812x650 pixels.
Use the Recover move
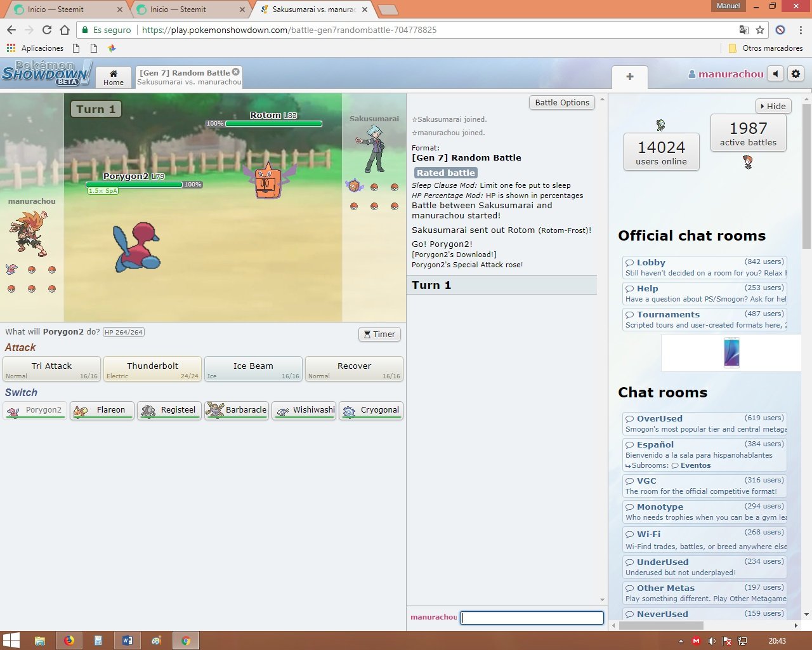click(x=354, y=369)
